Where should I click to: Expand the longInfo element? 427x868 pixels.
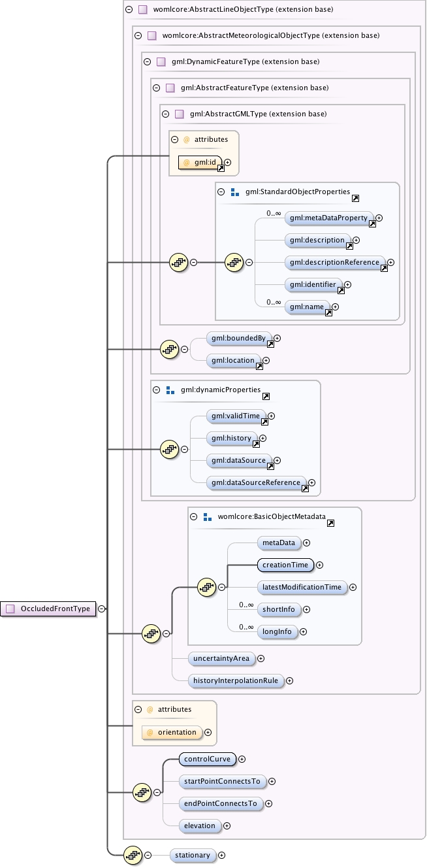303,631
